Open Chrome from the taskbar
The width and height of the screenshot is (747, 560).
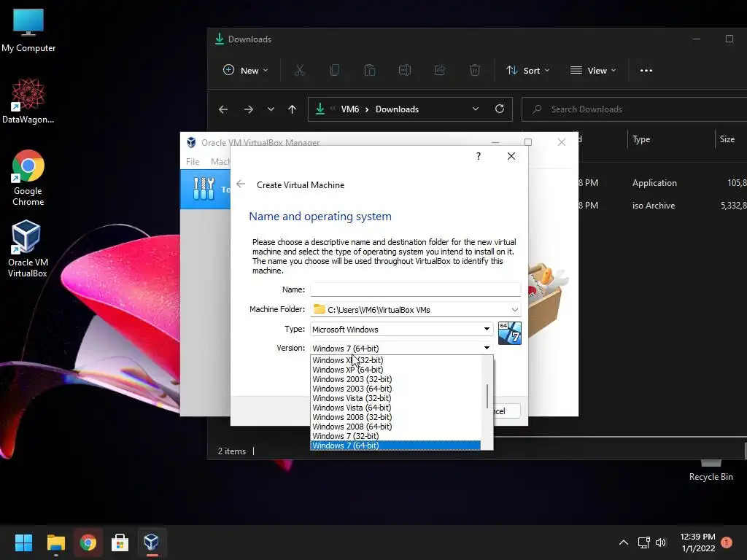[x=88, y=542]
